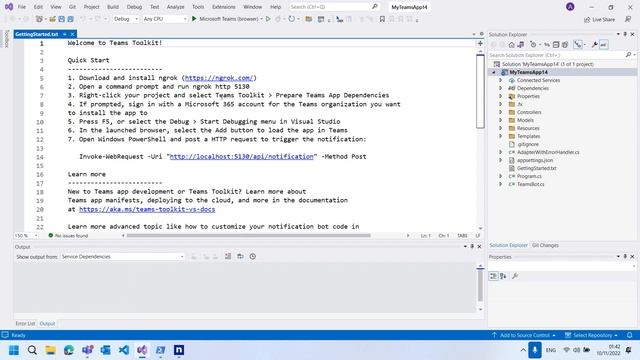Click the Search Solution Explorer input field
The image size is (640, 360).
click(x=557, y=55)
